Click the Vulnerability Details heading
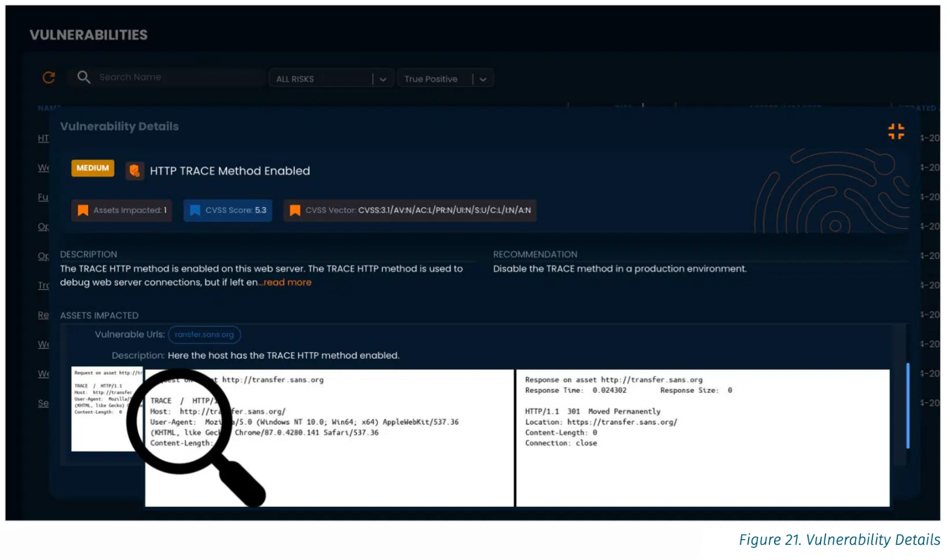The image size is (950, 560). pyautogui.click(x=119, y=126)
